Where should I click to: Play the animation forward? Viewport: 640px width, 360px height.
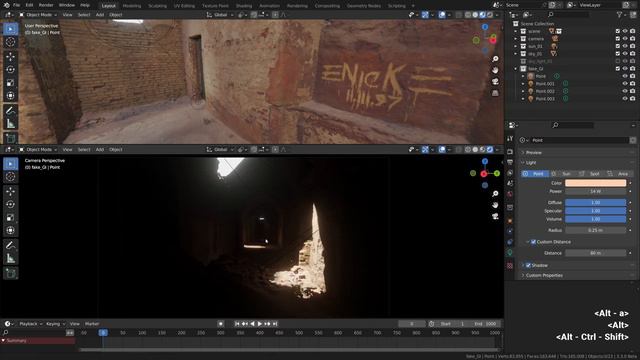(260, 324)
